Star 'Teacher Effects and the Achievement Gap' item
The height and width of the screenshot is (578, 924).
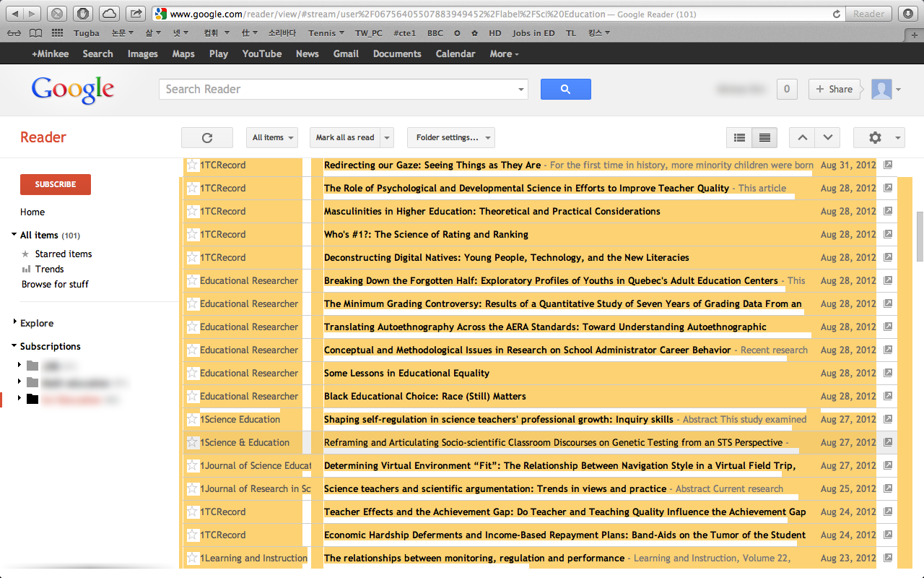pos(192,512)
